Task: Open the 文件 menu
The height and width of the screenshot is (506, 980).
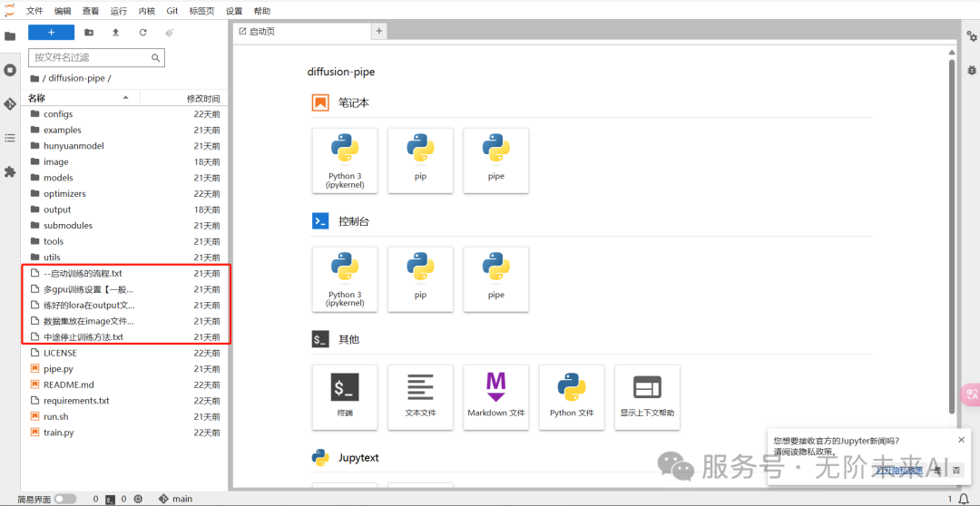Action: click(x=35, y=11)
